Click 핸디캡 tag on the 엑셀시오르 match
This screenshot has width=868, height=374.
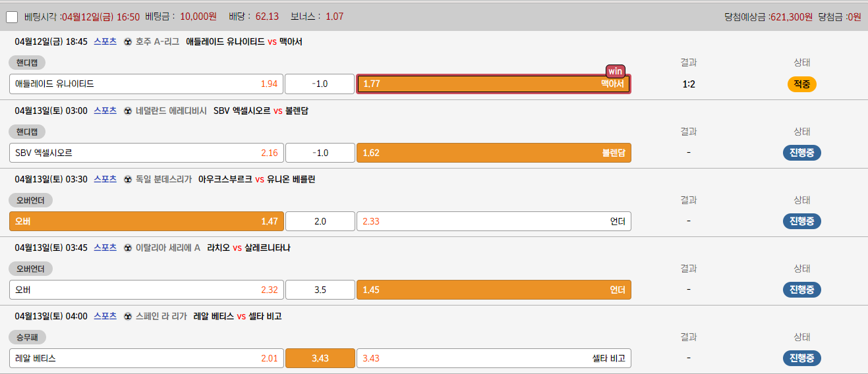pyautogui.click(x=27, y=132)
